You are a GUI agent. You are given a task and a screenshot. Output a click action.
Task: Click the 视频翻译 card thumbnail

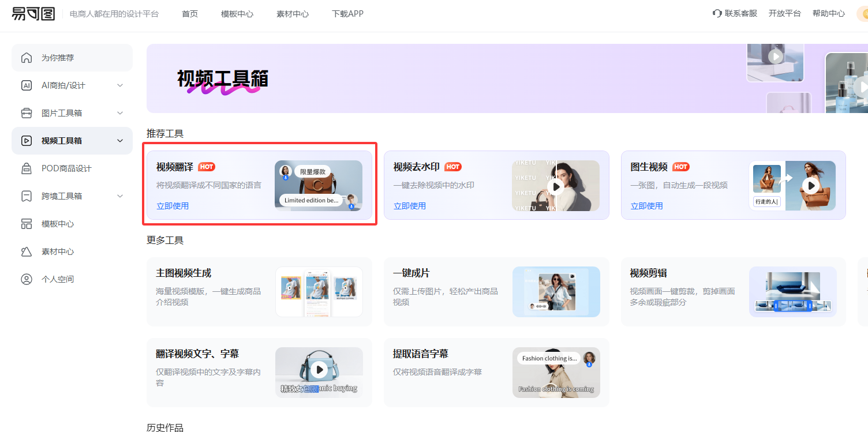click(x=319, y=185)
